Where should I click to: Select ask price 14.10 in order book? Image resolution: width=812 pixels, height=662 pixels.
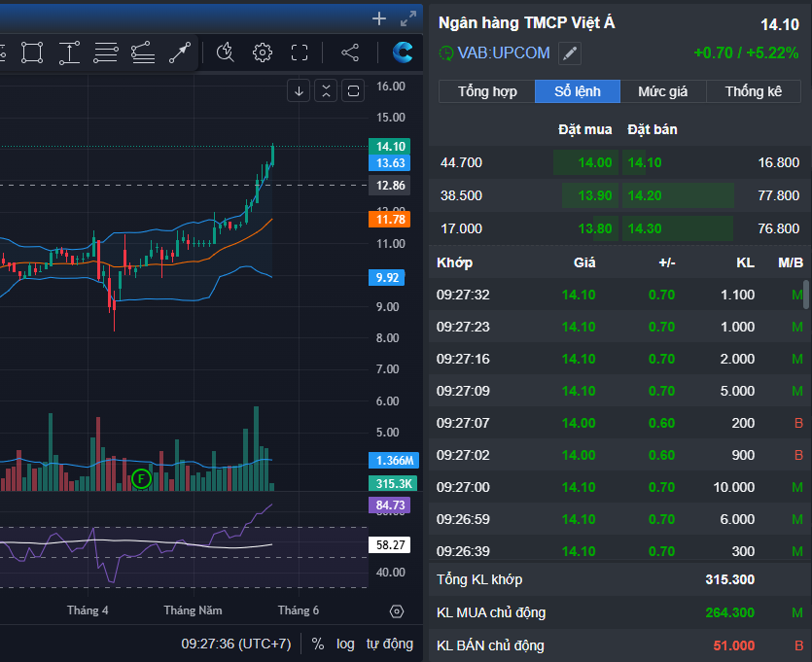pos(645,162)
